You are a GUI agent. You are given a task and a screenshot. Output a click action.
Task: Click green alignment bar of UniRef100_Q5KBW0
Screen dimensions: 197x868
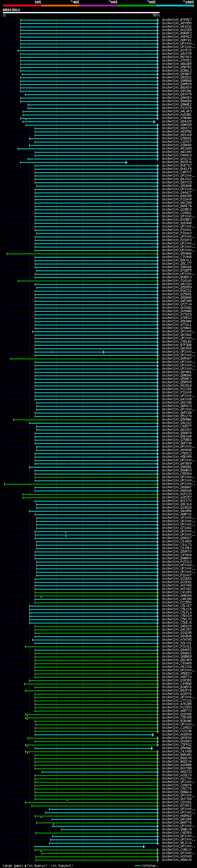pyautogui.click(x=86, y=420)
